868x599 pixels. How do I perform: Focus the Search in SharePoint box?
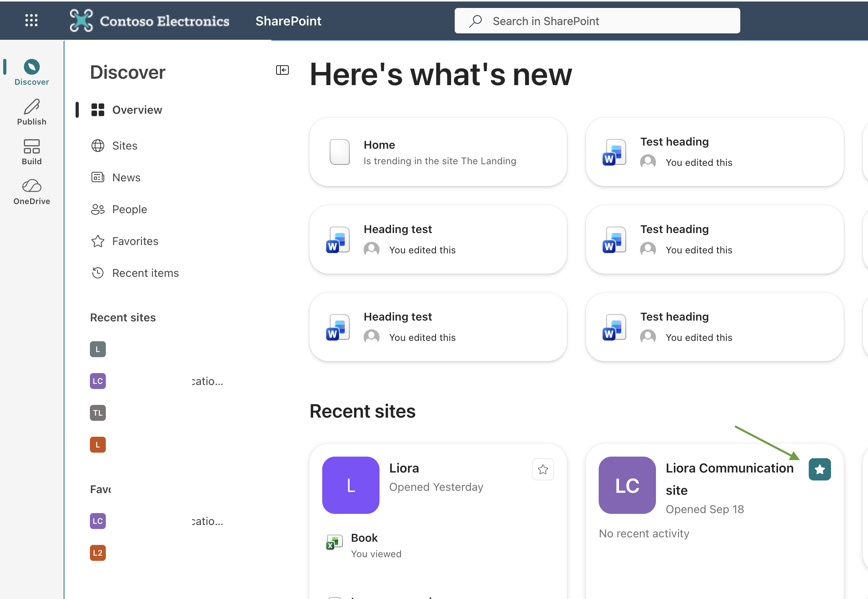pyautogui.click(x=597, y=21)
